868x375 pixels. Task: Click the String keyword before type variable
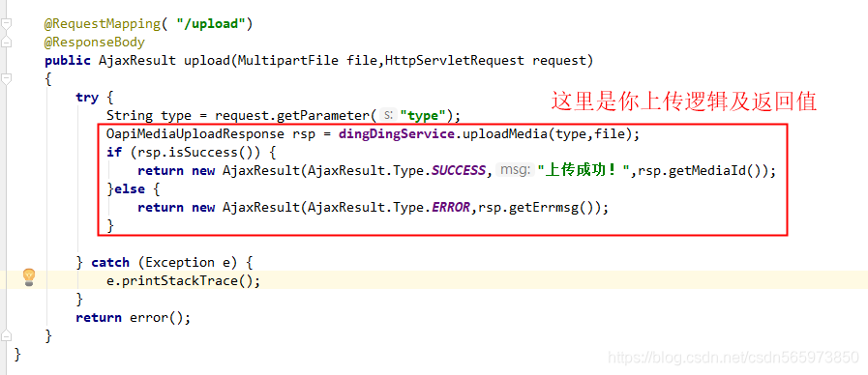click(130, 116)
